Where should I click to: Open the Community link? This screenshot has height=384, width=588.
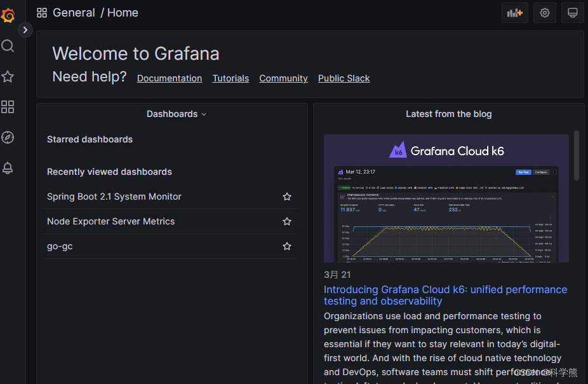[283, 78]
